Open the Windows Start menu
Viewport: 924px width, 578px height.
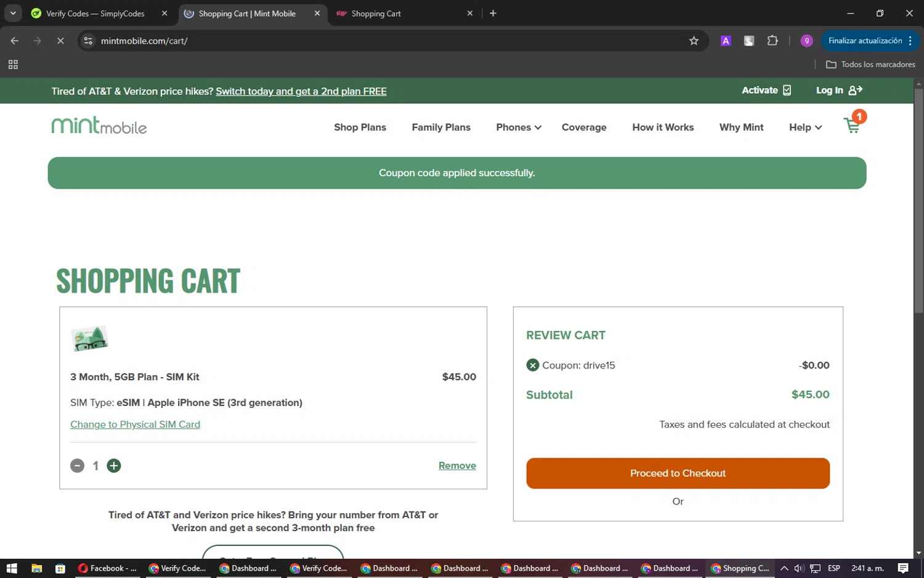[12, 568]
